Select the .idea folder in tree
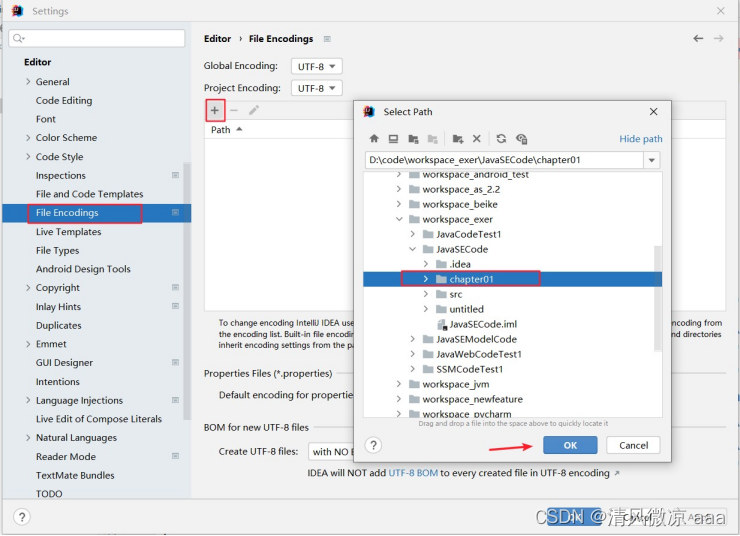 pyautogui.click(x=453, y=264)
